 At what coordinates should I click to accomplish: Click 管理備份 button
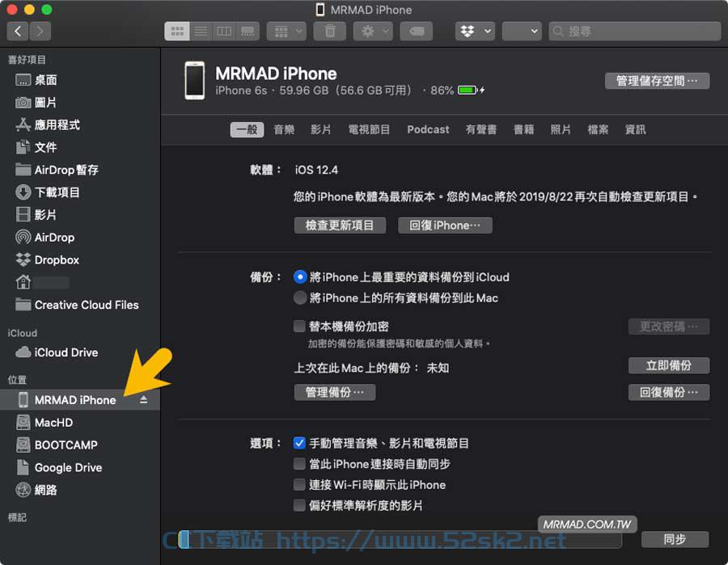click(335, 393)
